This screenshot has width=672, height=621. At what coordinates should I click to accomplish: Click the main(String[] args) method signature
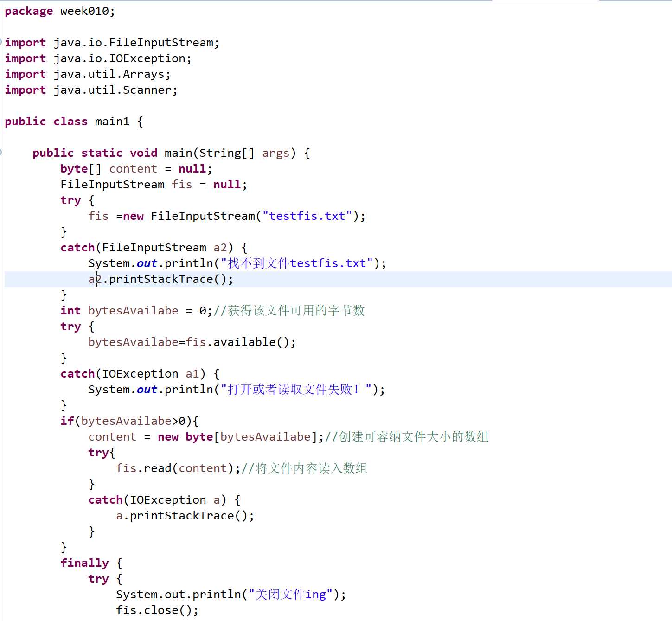tap(230, 153)
